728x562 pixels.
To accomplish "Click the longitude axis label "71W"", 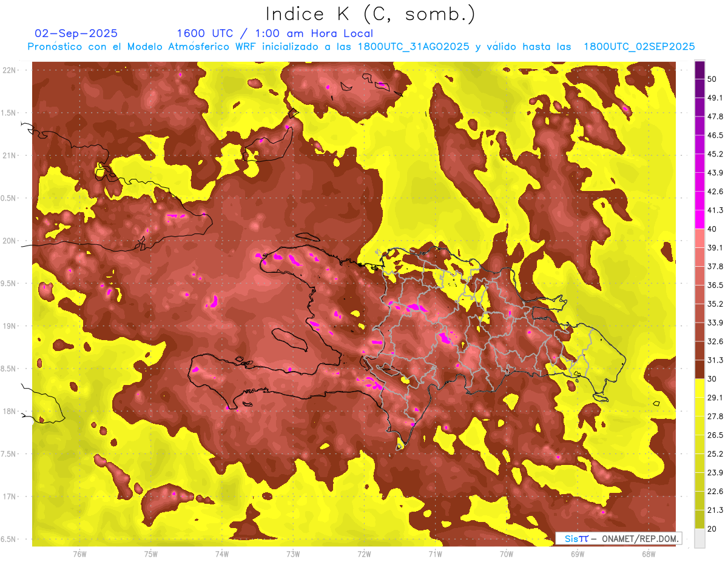I will tap(435, 554).
